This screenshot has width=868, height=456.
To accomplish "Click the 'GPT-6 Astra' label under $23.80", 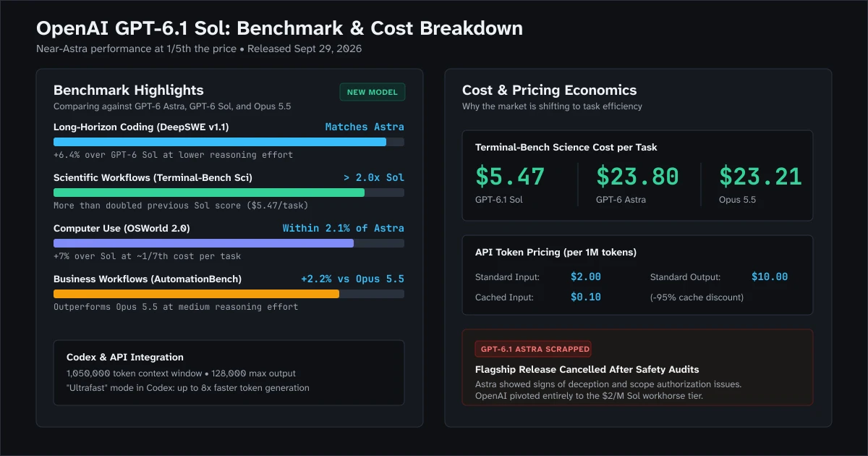I will [621, 199].
